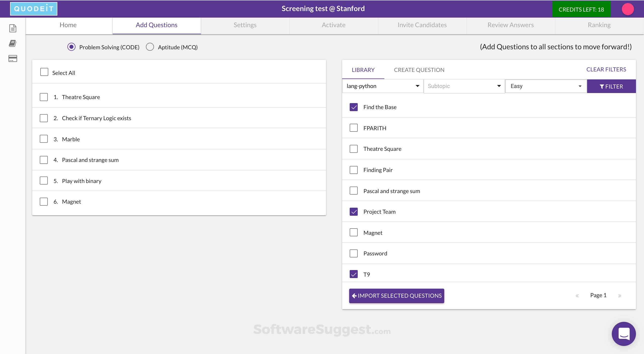Uncheck the Project Team question
This screenshot has width=644, height=354.
[x=353, y=212]
